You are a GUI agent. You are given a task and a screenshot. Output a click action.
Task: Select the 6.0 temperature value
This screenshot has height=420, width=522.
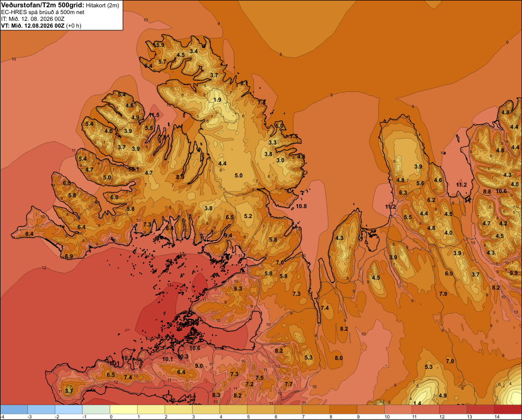pos(114,197)
